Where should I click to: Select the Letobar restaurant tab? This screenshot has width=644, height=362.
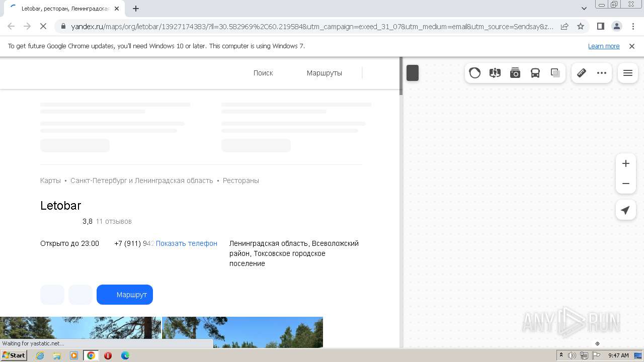coord(64,9)
